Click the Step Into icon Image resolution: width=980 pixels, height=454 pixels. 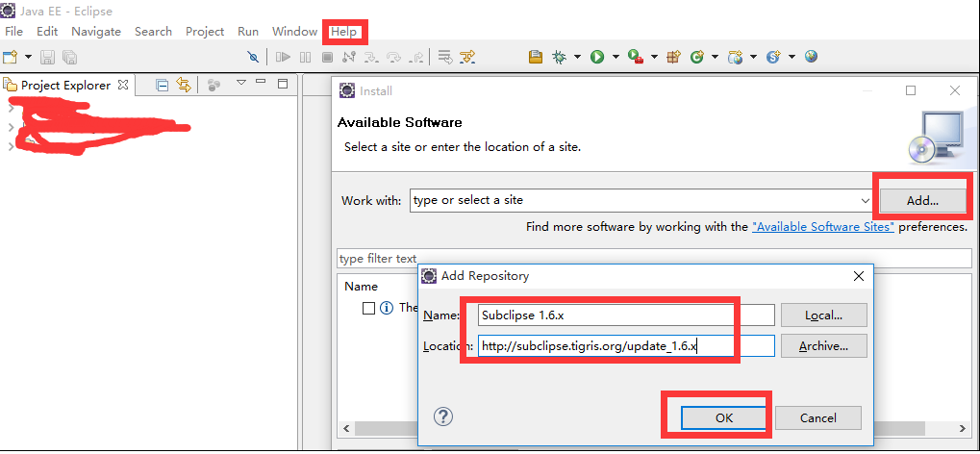371,58
